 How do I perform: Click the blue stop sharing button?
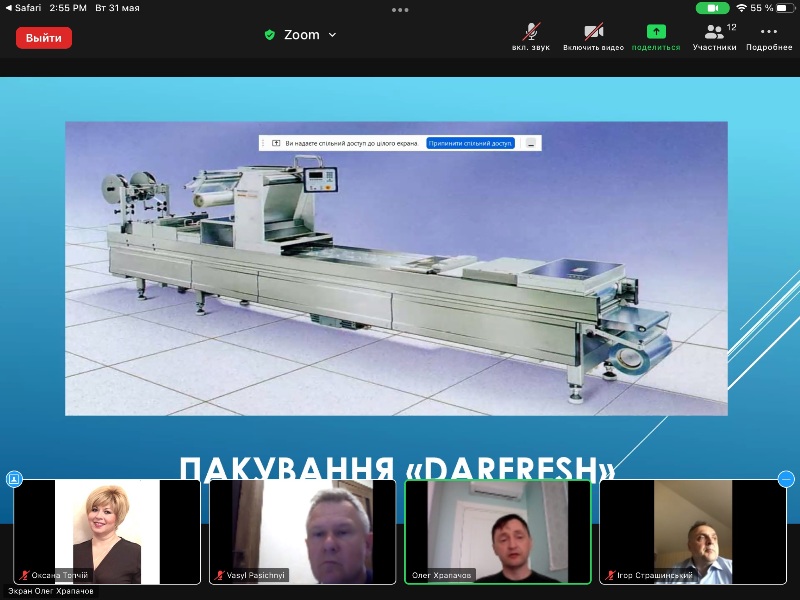pos(470,143)
